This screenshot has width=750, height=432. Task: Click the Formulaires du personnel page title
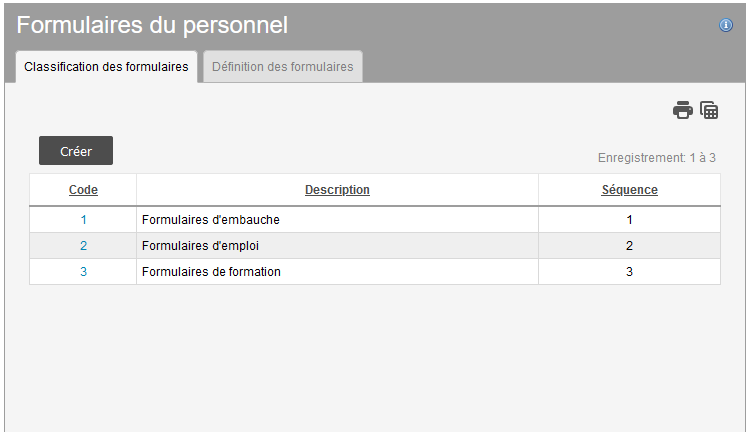point(152,25)
